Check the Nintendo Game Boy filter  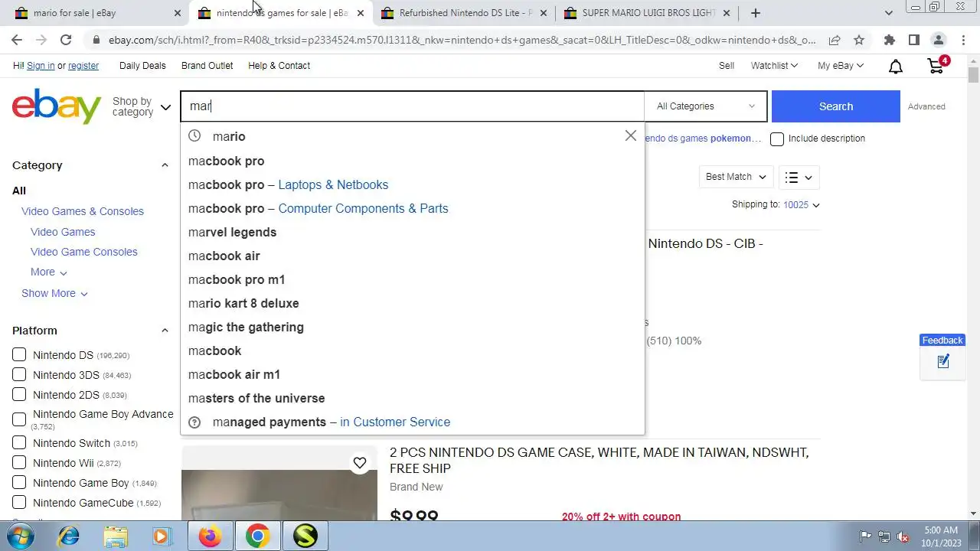[x=19, y=483]
